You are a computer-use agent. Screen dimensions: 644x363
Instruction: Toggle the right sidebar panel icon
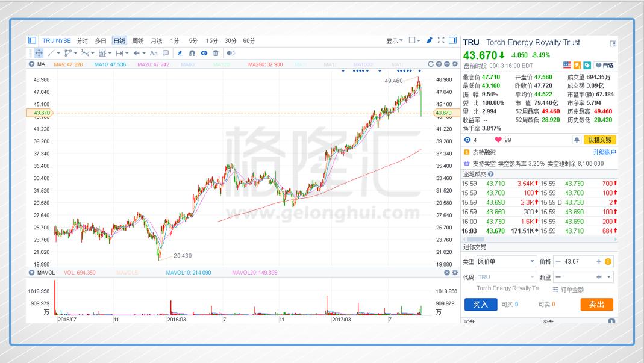pos(452,40)
